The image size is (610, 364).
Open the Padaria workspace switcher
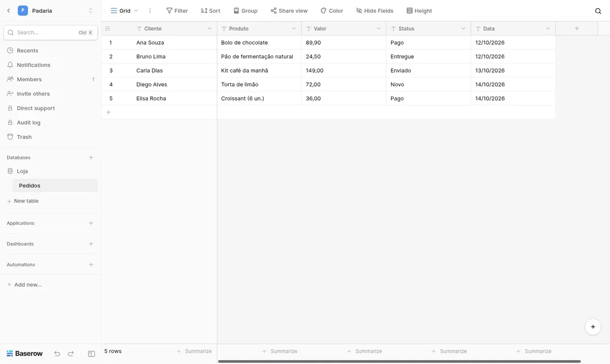tap(55, 11)
